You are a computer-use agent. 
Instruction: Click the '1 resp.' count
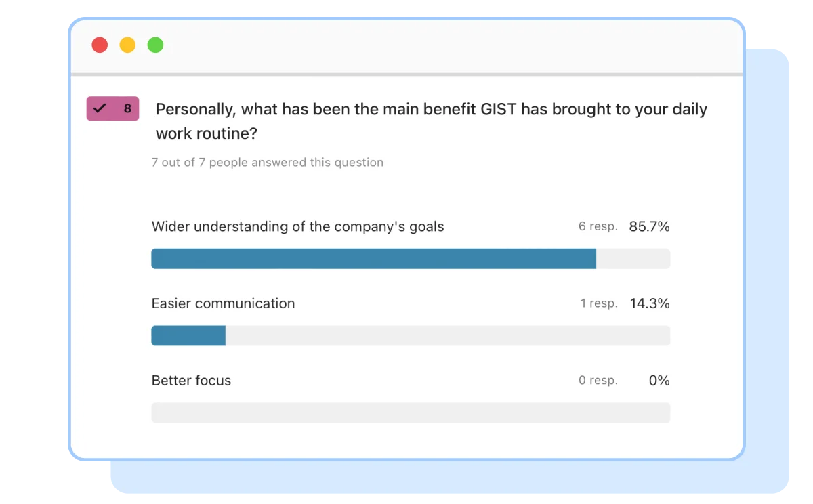coord(599,303)
